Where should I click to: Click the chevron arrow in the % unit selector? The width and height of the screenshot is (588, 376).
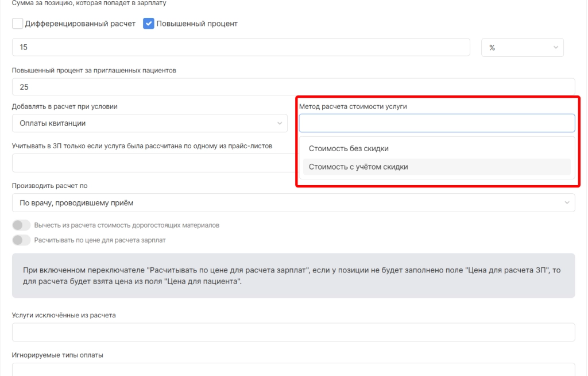(555, 48)
